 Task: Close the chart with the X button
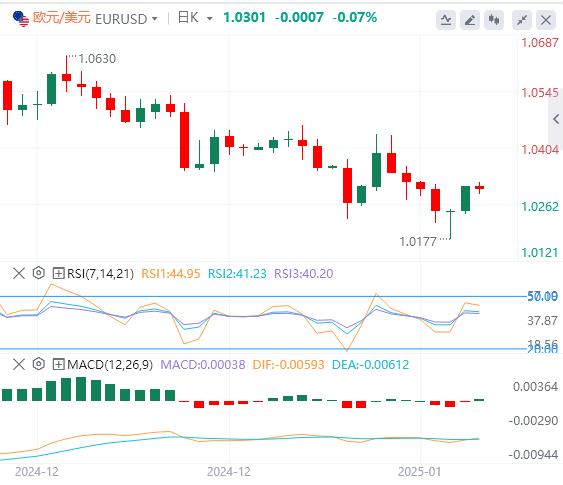pos(546,20)
